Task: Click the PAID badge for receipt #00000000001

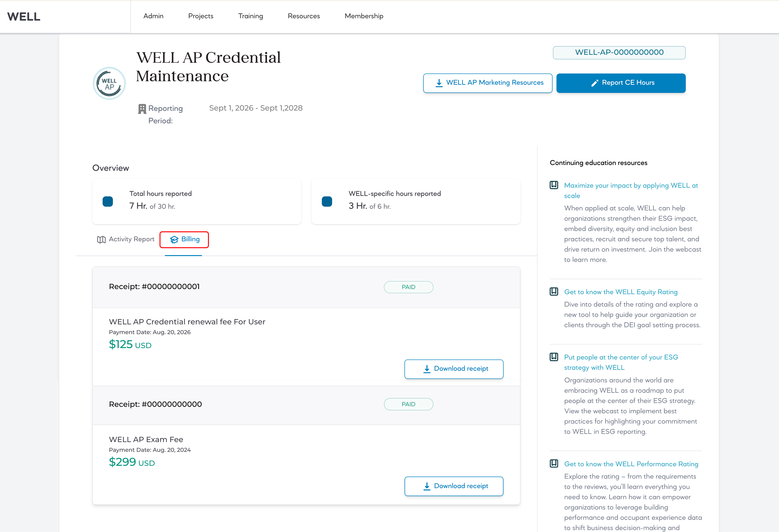Action: click(x=408, y=287)
